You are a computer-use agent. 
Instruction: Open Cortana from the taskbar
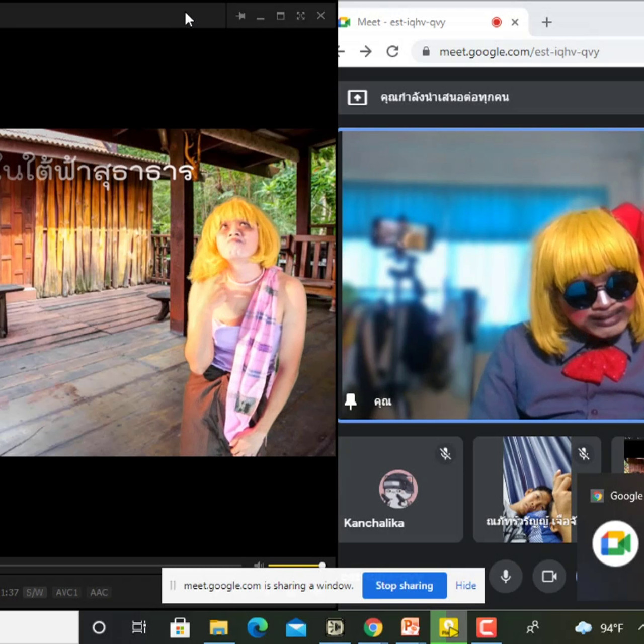click(99, 627)
